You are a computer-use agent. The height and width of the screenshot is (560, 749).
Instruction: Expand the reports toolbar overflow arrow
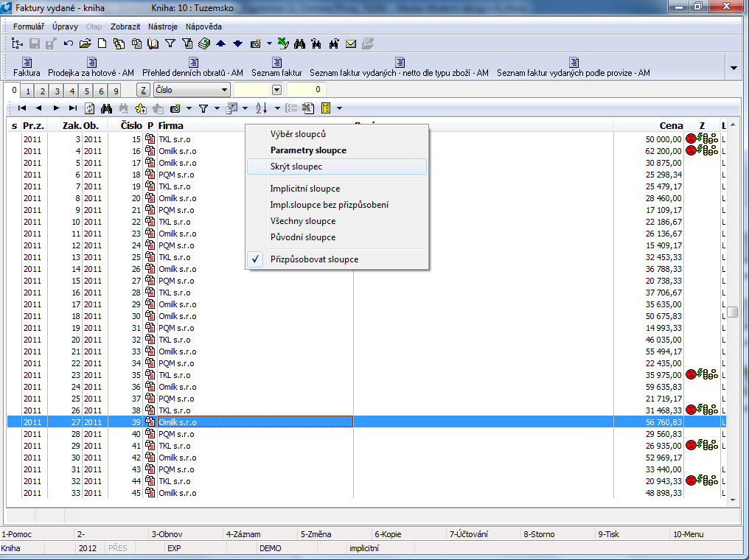[x=734, y=69]
